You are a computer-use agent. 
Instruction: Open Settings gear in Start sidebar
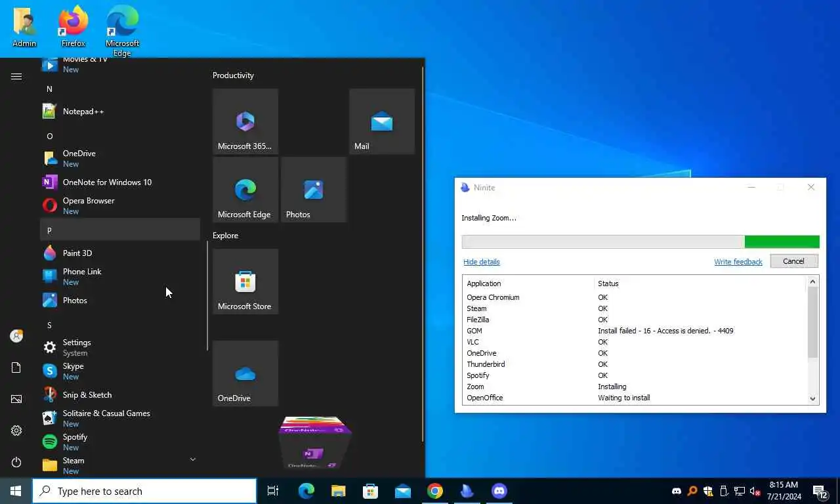16,430
